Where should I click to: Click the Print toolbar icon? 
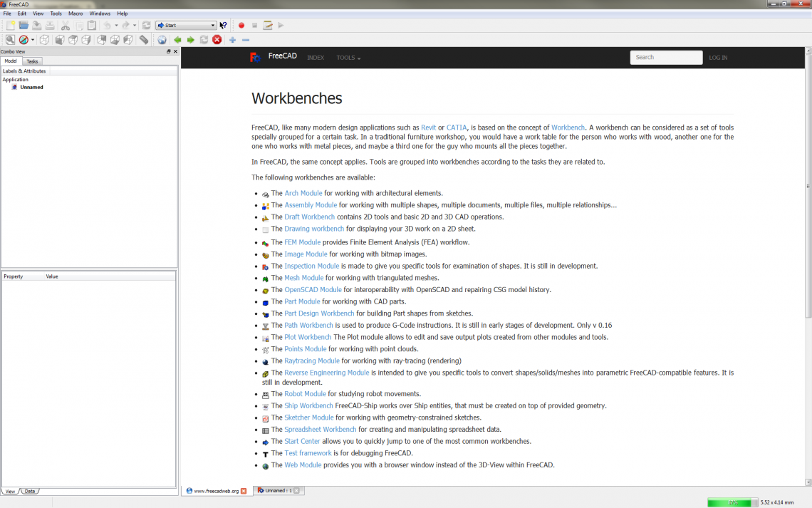[x=50, y=26]
